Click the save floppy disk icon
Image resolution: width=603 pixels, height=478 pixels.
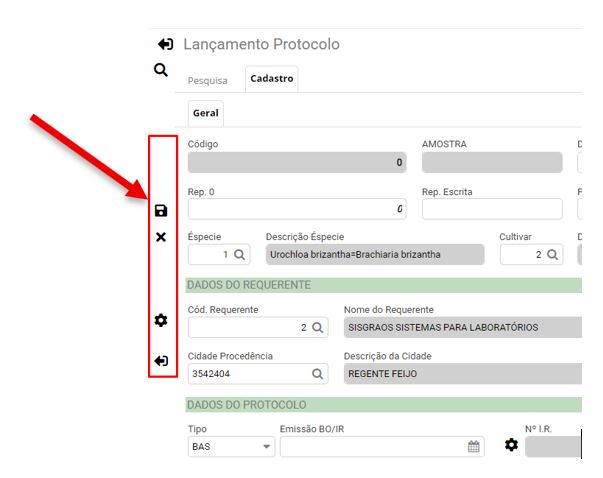[x=161, y=211]
